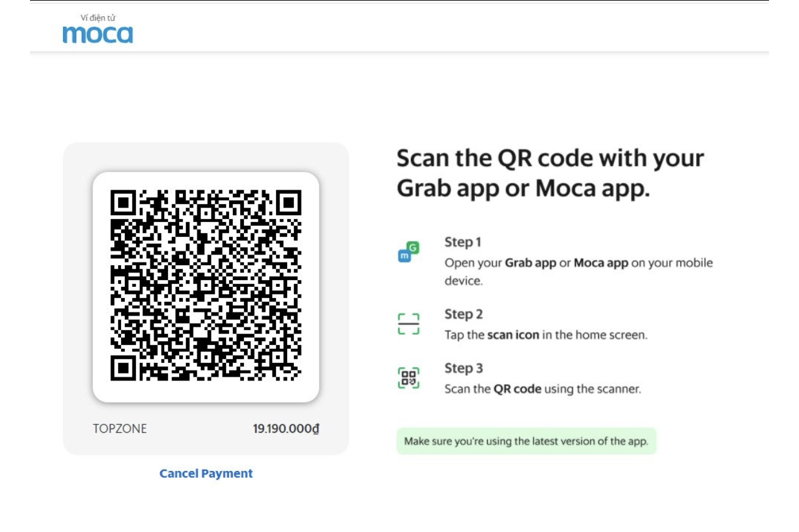Click the 'Step 1' heading
The height and width of the screenshot is (532, 799).
[463, 242]
